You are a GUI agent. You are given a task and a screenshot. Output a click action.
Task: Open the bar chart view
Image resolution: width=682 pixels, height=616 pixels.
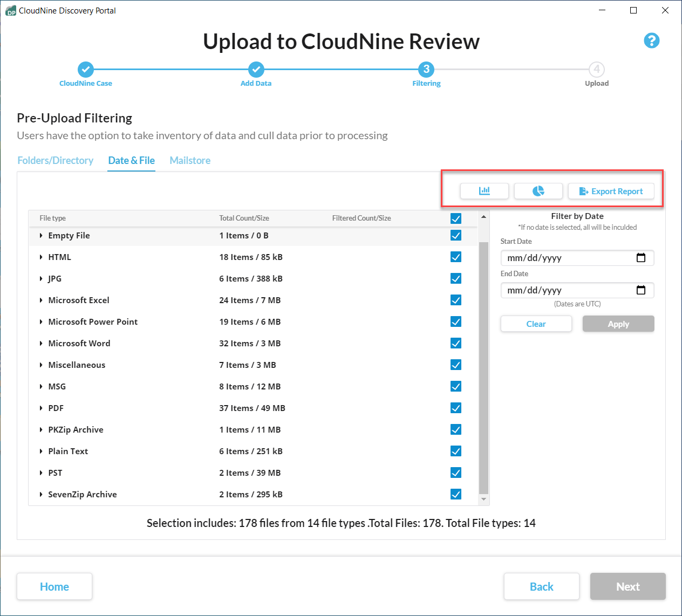pos(484,191)
